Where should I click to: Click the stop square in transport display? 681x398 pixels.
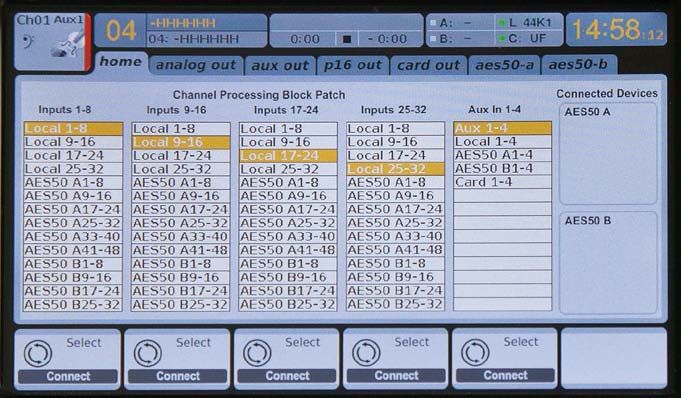pos(347,39)
